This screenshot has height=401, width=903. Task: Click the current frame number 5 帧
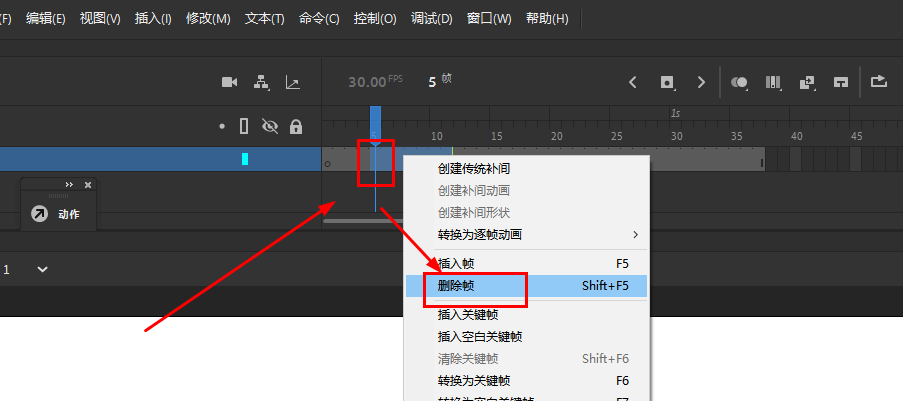pyautogui.click(x=440, y=81)
